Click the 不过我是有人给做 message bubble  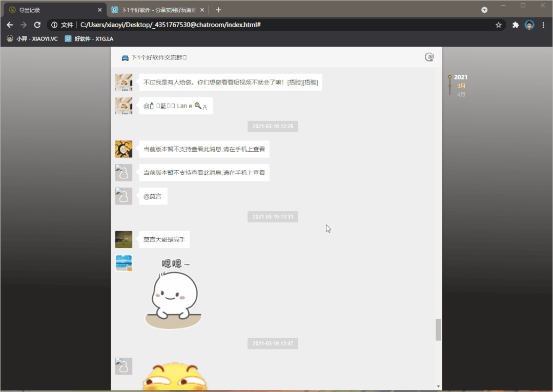(231, 82)
